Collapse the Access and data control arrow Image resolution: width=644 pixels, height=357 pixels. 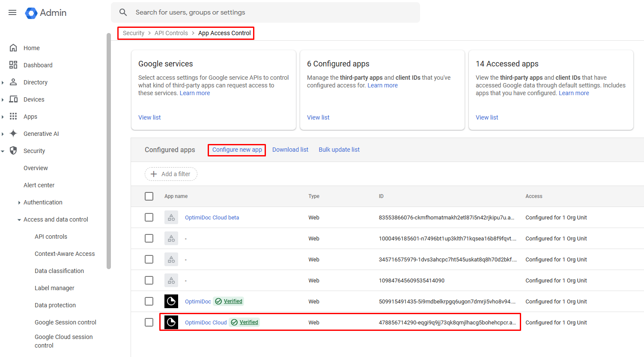pyautogui.click(x=19, y=219)
